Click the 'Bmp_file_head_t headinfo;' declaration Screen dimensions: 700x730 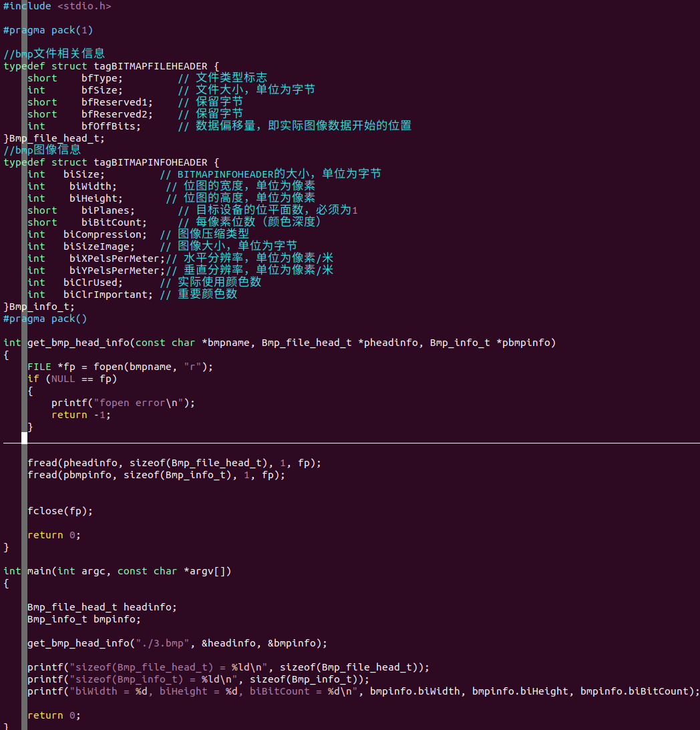[x=102, y=607]
